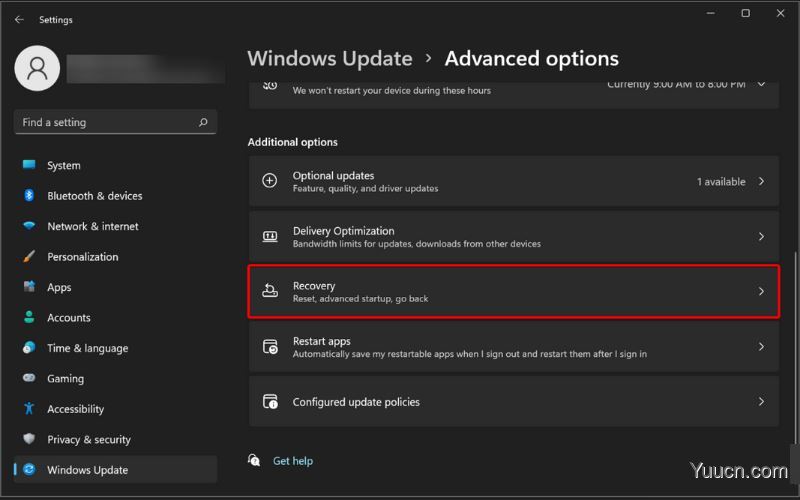Click the Additional options heading
This screenshot has width=800, height=500.
tap(292, 142)
